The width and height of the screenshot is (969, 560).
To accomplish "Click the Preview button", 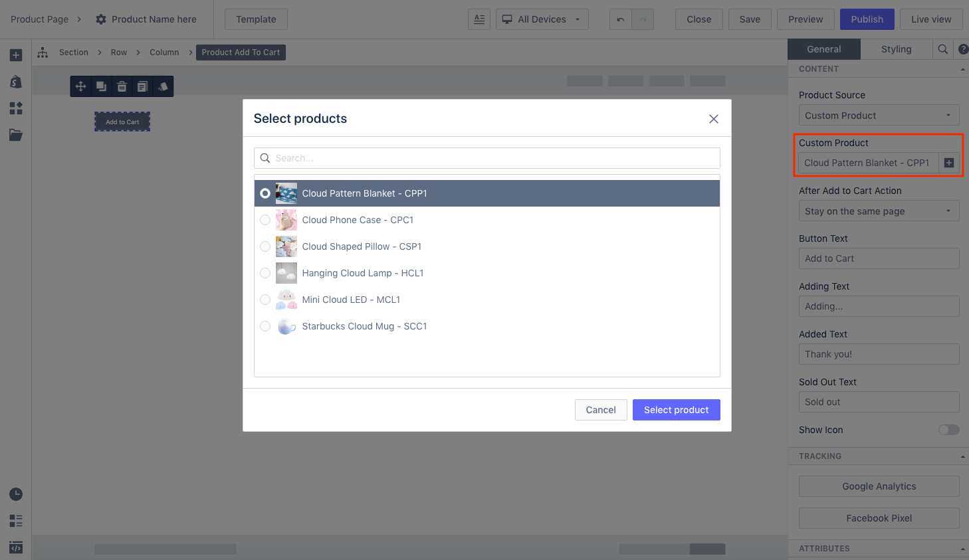I will pos(806,19).
